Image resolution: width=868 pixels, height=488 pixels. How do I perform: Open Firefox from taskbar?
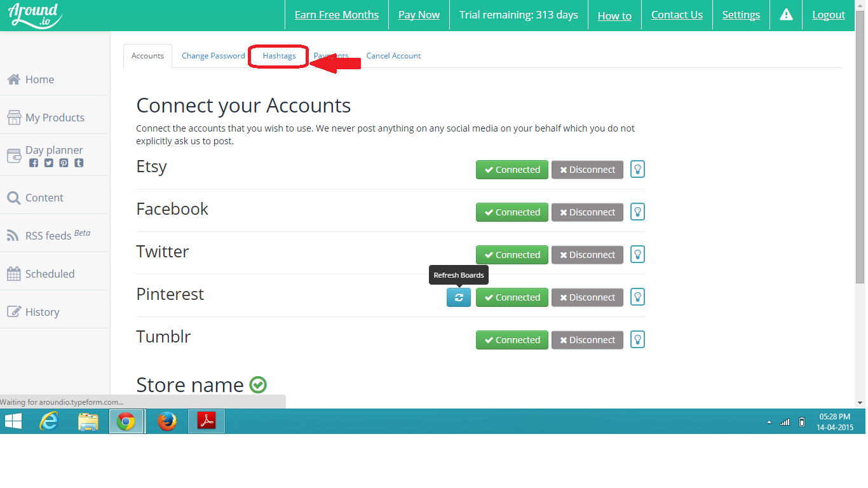[166, 421]
